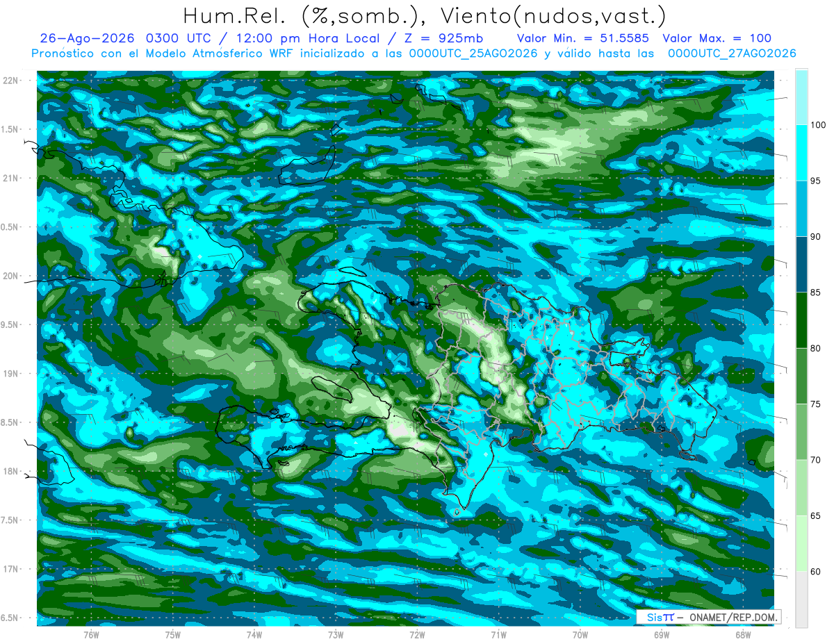Click the '69W' longitude label
The width and height of the screenshot is (834, 644).
(662, 635)
